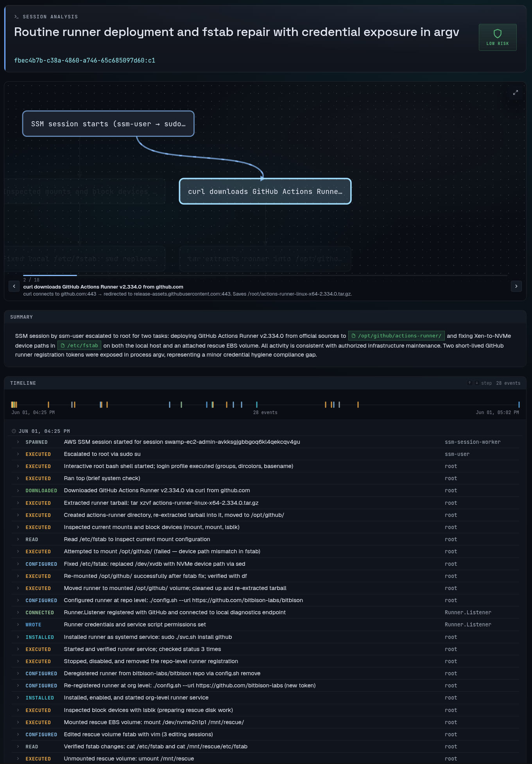Expand the Read /etc/fstab row
Screen dimensions: 532x764
click(x=265, y=539)
